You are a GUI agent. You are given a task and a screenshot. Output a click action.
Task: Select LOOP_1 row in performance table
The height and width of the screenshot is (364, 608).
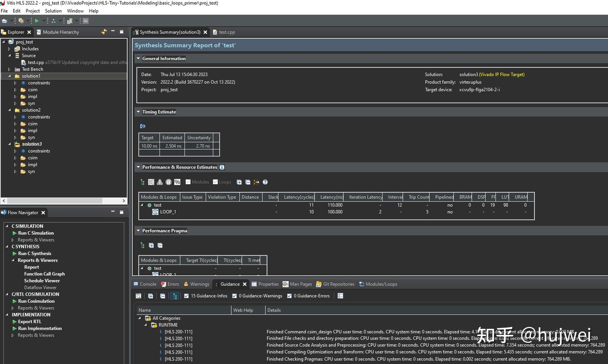[x=168, y=212]
